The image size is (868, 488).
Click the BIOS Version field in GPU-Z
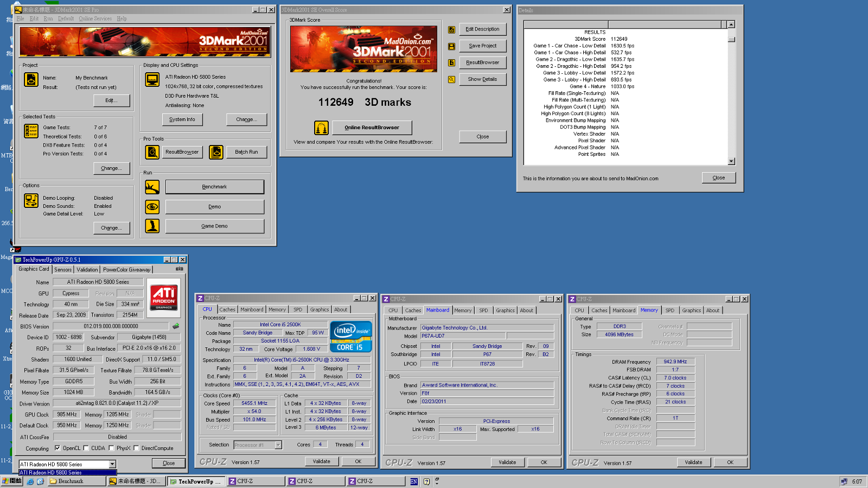[111, 326]
